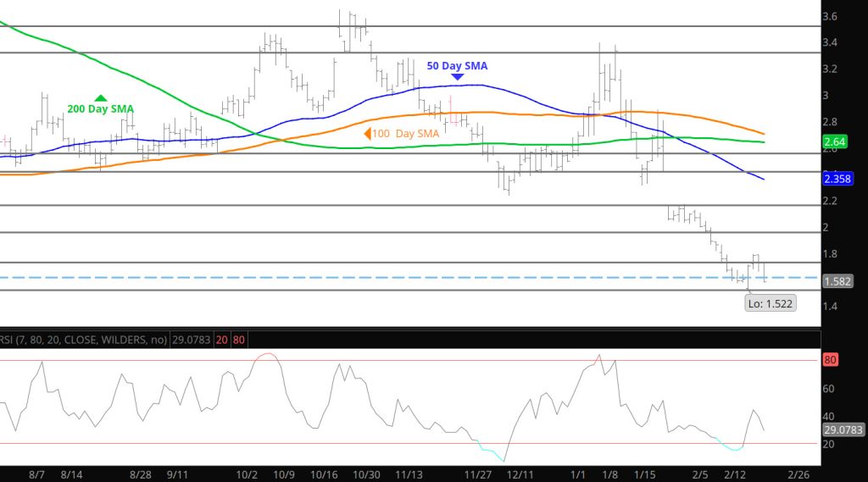Viewport: 868px width, 482px height.
Task: Select the 2/26 date on time axis
Action: [802, 475]
